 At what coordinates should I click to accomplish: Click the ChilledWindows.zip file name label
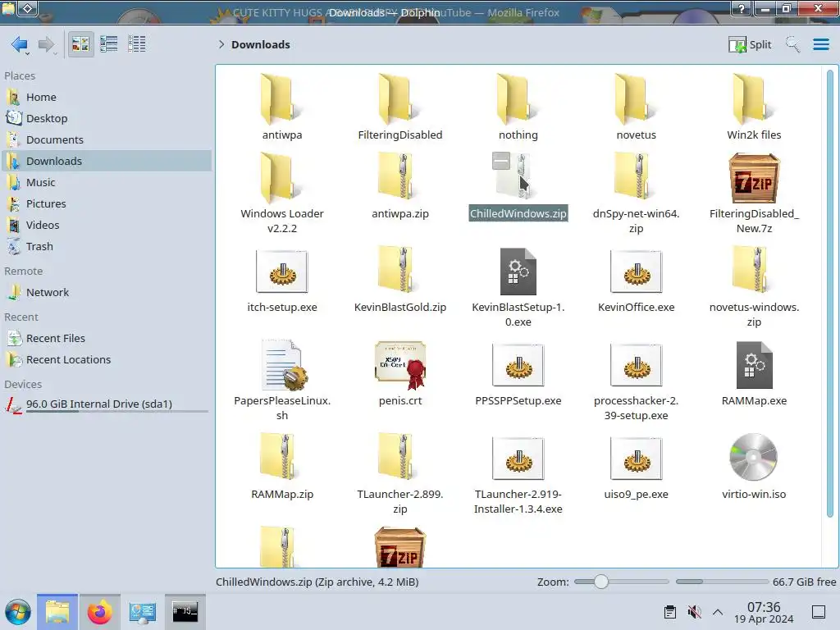tap(518, 213)
